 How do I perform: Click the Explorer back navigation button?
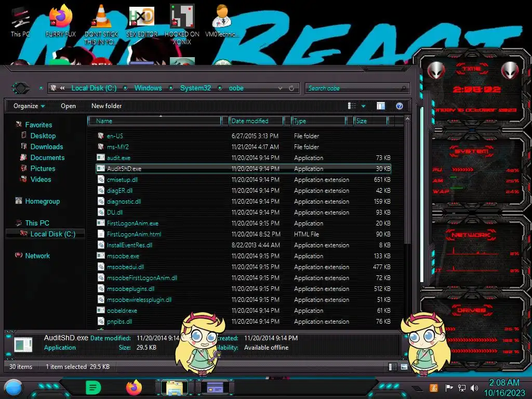click(x=21, y=88)
